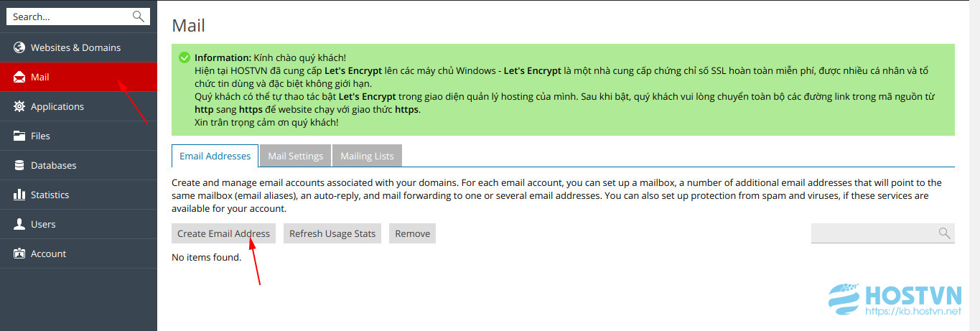Focus the email list search field
Image resolution: width=980 pixels, height=331 pixels.
point(882,233)
